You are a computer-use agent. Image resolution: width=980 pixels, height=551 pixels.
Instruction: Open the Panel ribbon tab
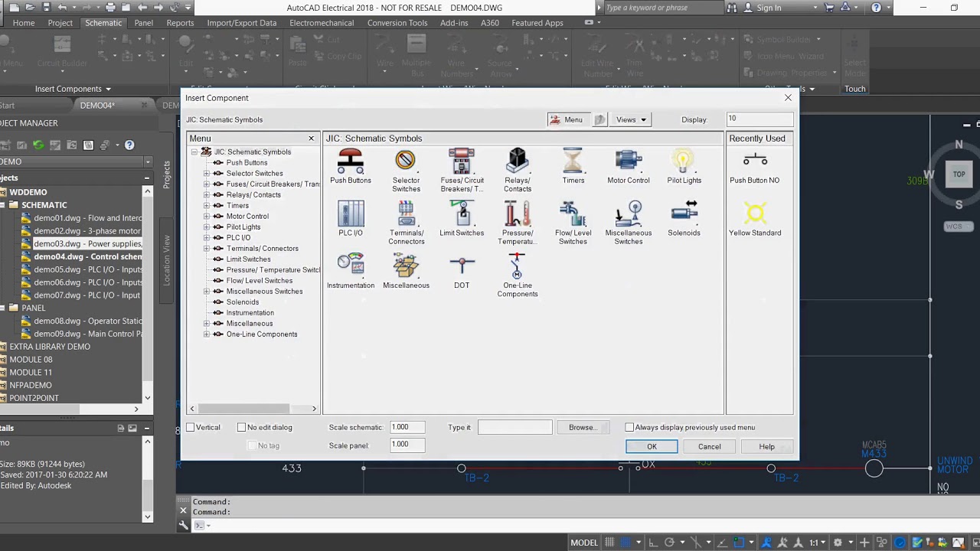[144, 23]
